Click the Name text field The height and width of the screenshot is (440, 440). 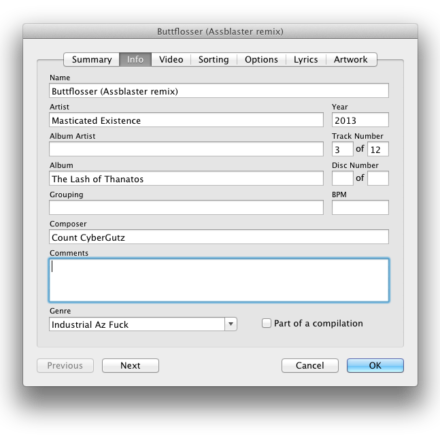coord(219,91)
